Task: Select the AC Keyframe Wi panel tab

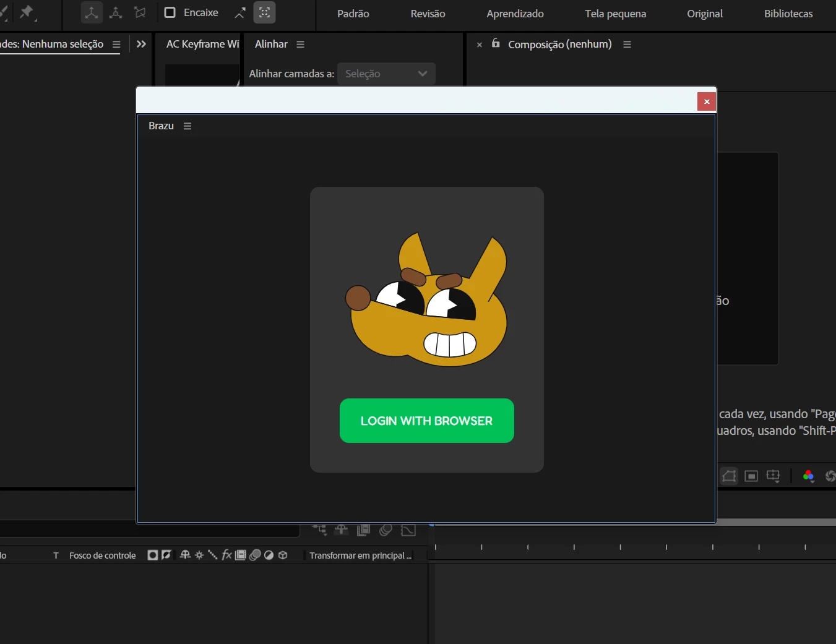Action: 202,44
